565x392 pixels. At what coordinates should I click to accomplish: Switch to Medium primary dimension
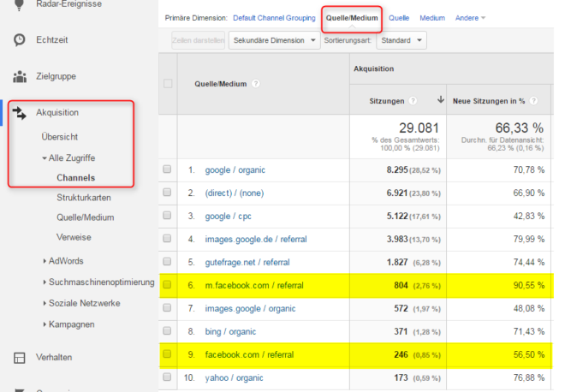pyautogui.click(x=432, y=18)
